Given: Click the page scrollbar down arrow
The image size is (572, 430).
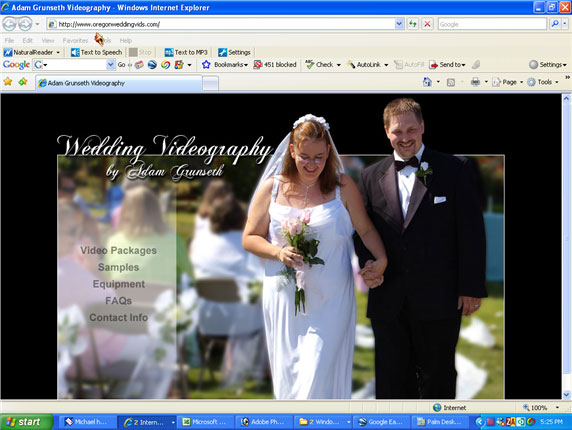Looking at the screenshot, I should point(566,394).
